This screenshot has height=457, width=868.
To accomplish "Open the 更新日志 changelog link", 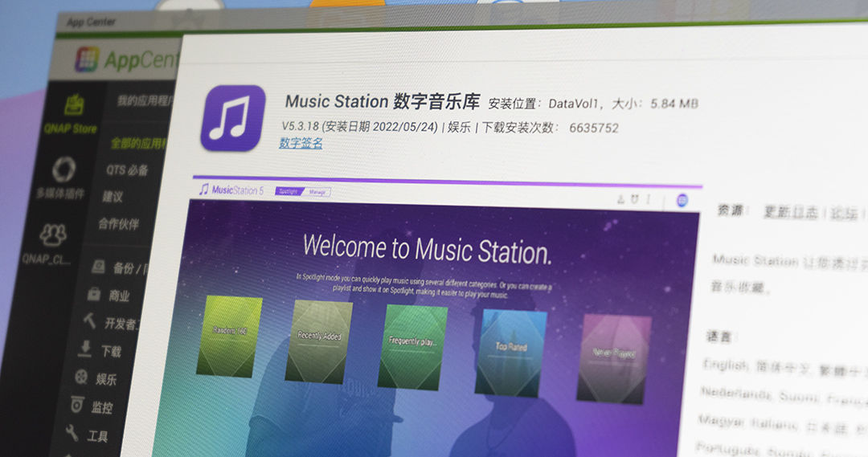I will click(791, 212).
